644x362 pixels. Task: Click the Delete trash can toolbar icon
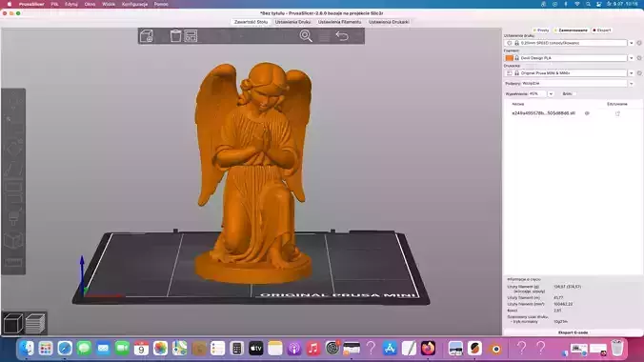pyautogui.click(x=176, y=36)
